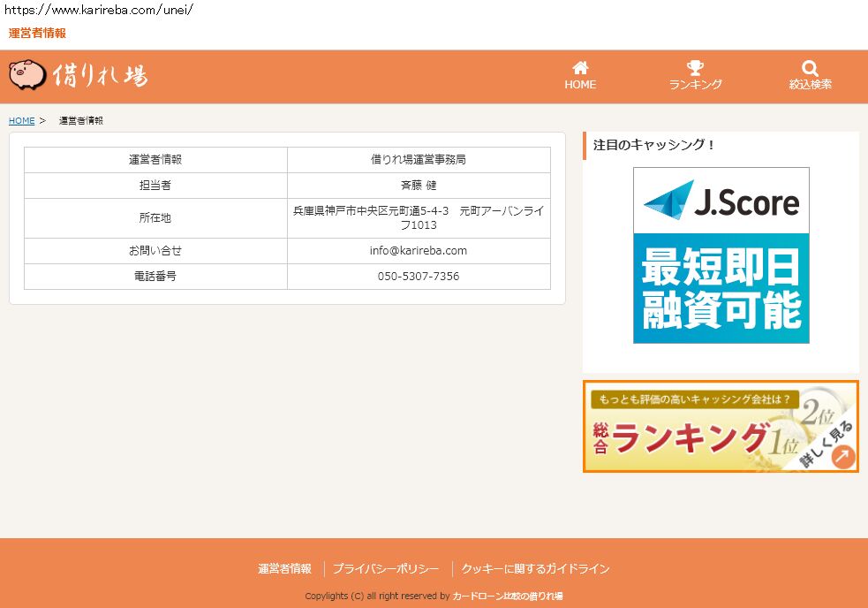Click the pig mascot logo icon
This screenshot has width=868, height=608.
[26, 75]
